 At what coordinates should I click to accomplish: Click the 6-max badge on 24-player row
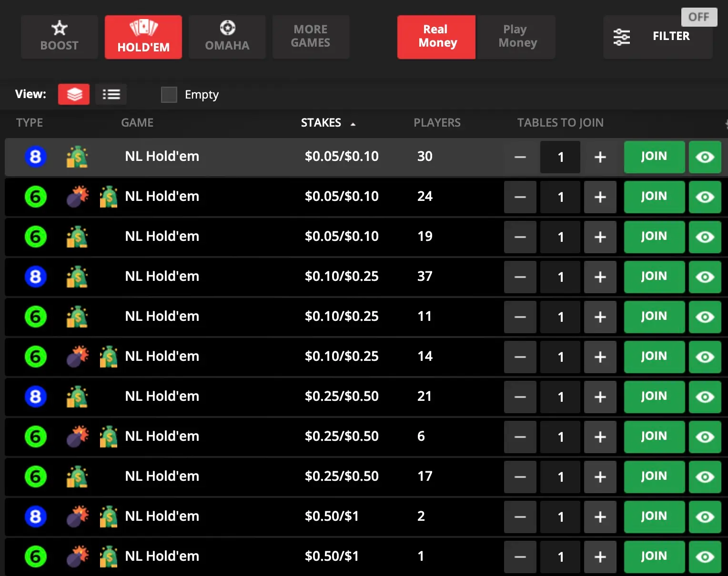(x=36, y=197)
